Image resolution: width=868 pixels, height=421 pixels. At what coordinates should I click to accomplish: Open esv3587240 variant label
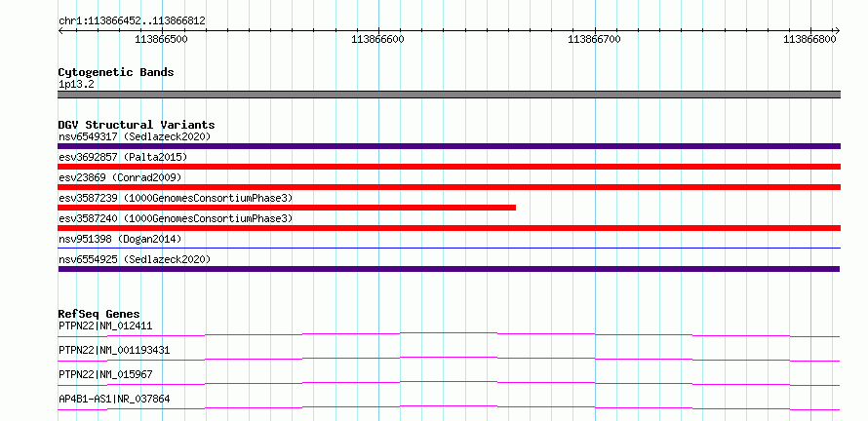(x=176, y=218)
